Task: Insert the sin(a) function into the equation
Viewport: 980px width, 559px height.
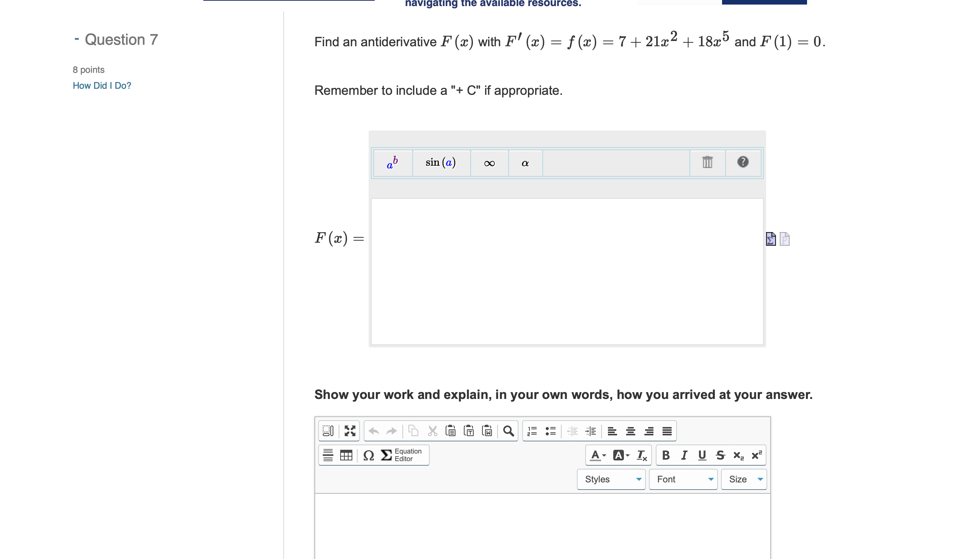Action: pos(441,163)
